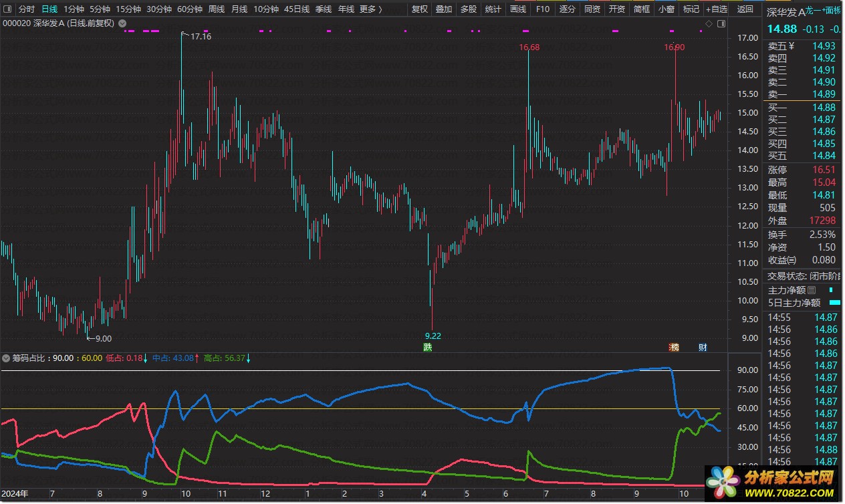Viewport: 845px width, 504px height.
Task: Click the list icon next to 主力净额
Action: [812, 290]
